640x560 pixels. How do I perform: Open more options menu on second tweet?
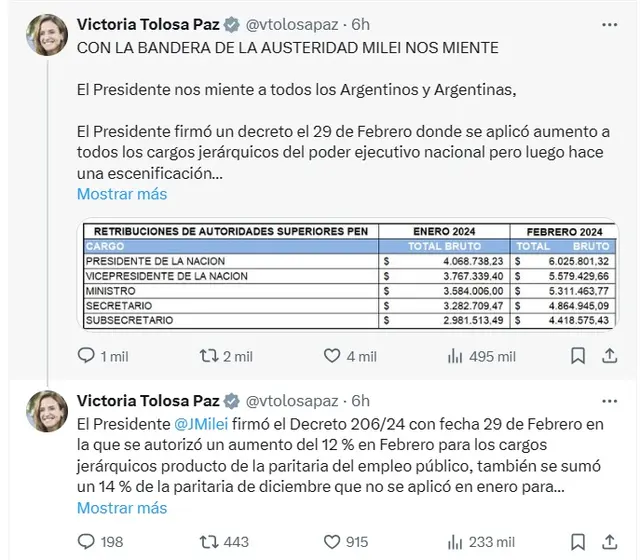(609, 401)
